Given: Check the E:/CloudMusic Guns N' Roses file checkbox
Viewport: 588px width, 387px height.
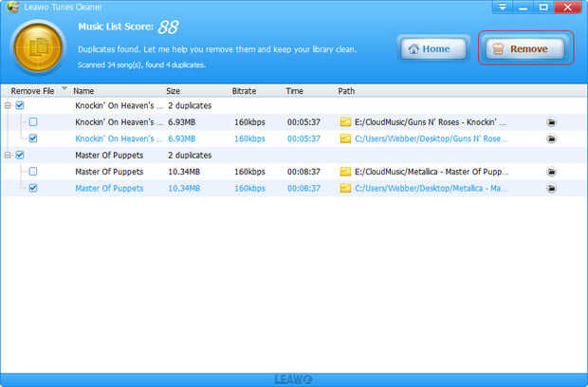Looking at the screenshot, I should click(33, 121).
